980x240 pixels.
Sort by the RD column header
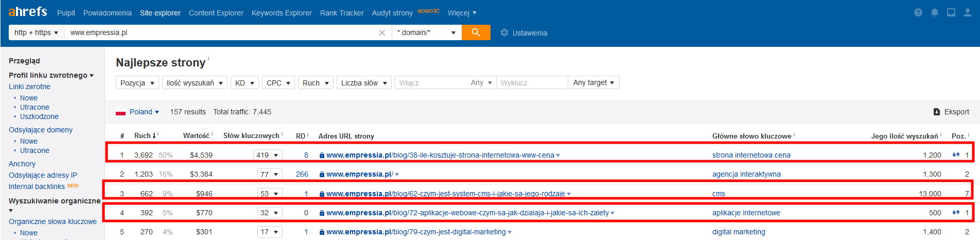pyautogui.click(x=301, y=136)
